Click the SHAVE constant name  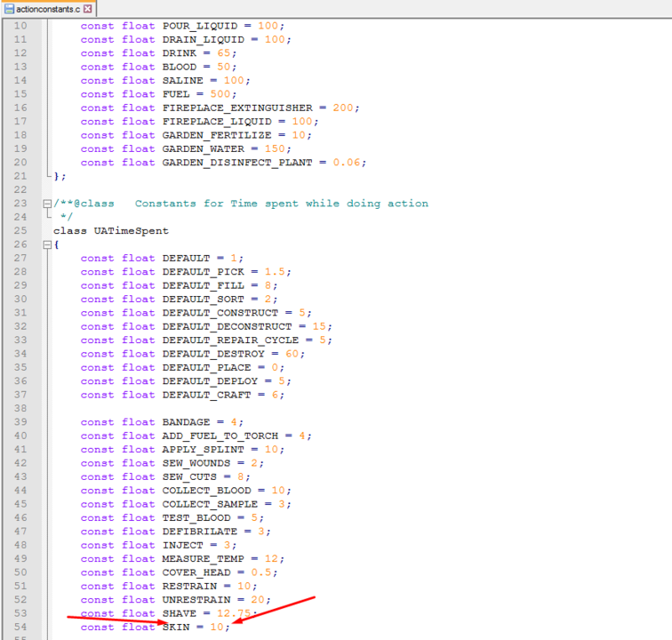click(x=180, y=614)
